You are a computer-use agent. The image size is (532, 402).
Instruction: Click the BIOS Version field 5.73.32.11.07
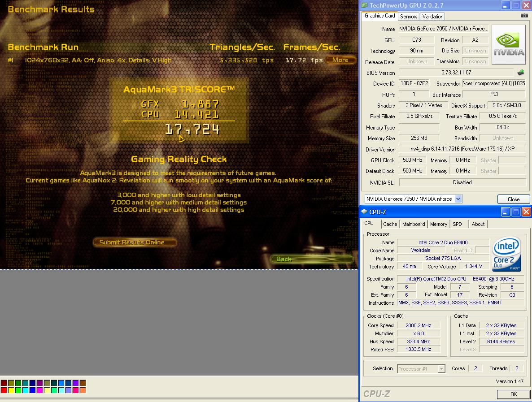(456, 73)
